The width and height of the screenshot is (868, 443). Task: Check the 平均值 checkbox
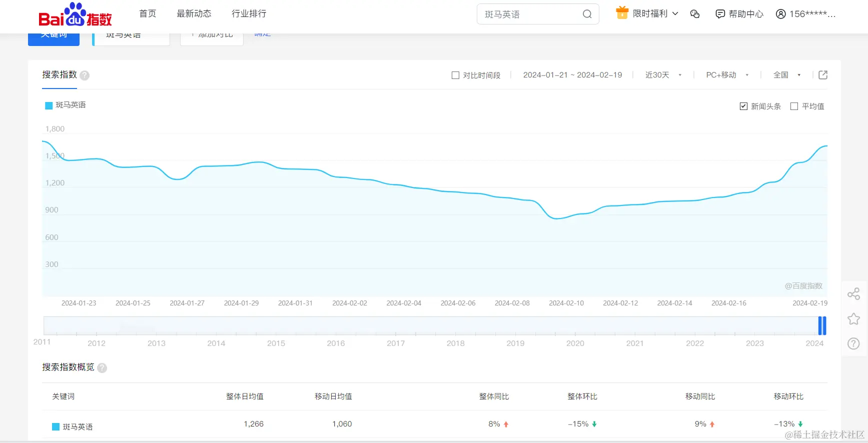pos(794,106)
